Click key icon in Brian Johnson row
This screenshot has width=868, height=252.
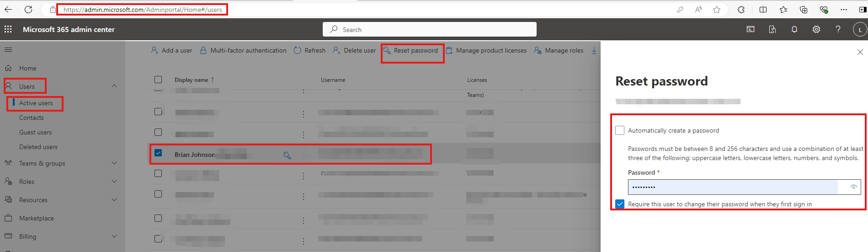287,155
